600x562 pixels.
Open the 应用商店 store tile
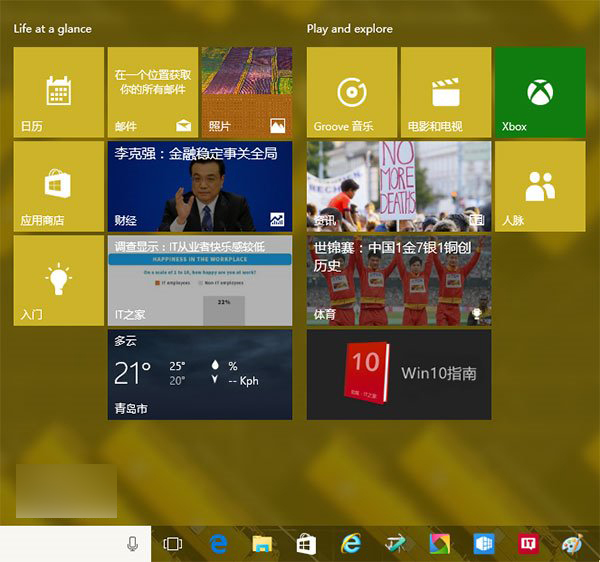click(x=59, y=186)
